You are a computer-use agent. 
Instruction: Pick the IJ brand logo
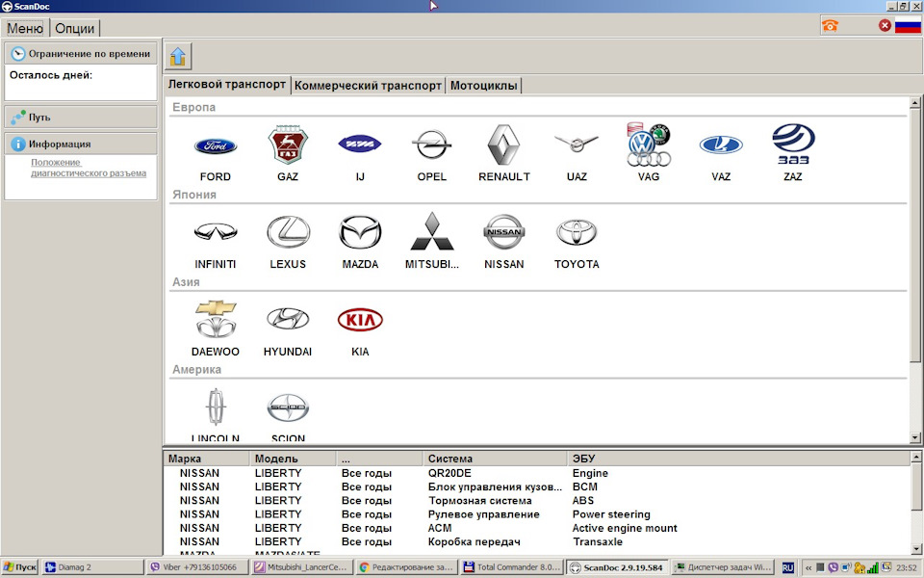[x=359, y=144]
